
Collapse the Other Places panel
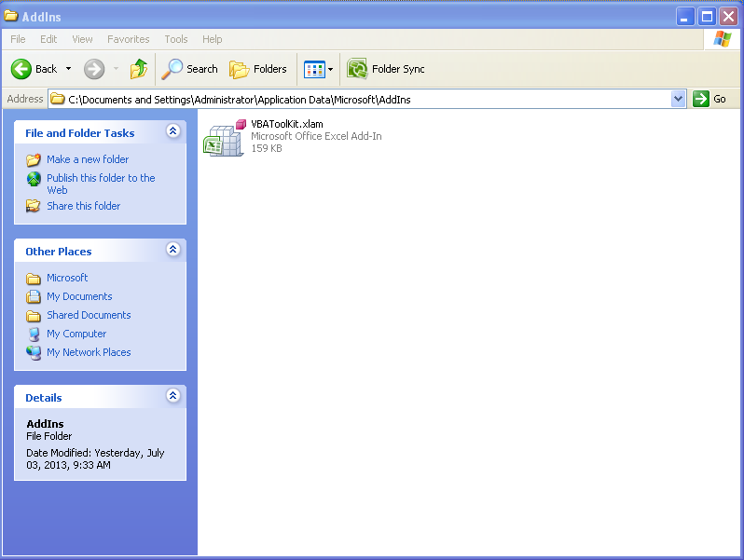[x=173, y=249]
